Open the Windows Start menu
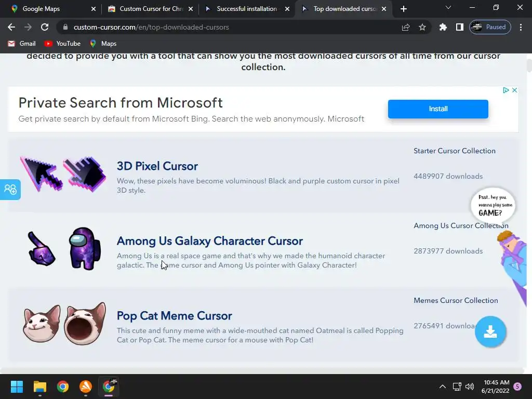532x399 pixels. [x=17, y=387]
